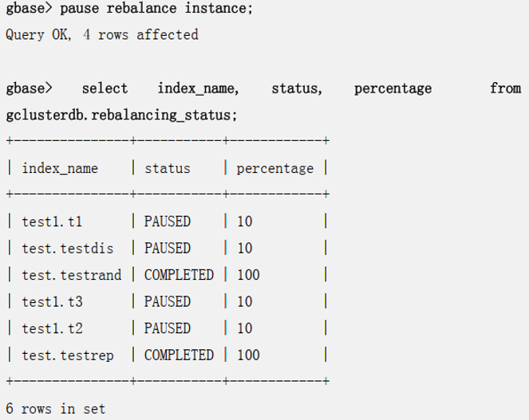Image resolution: width=529 pixels, height=420 pixels.
Task: Click the 10 percentage of test1.t3 row
Action: pyautogui.click(x=244, y=302)
